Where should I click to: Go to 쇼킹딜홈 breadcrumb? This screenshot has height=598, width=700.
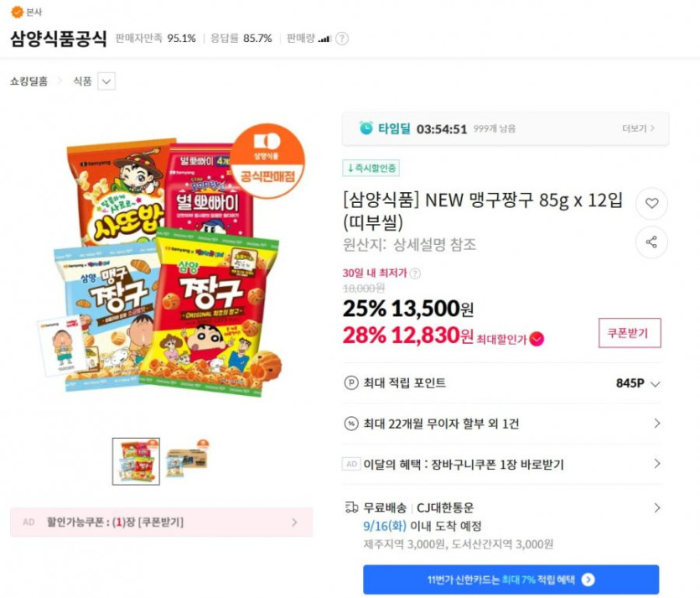tap(29, 81)
